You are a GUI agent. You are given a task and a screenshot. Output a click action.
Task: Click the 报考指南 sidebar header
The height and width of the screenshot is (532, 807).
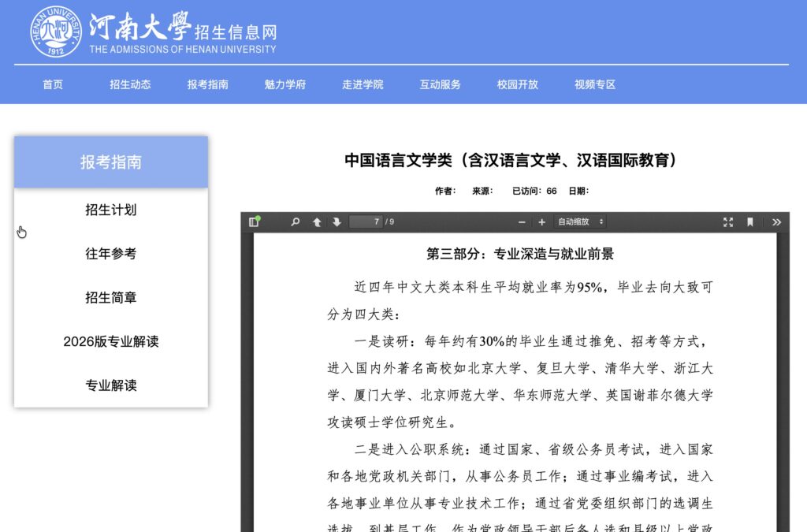click(111, 162)
